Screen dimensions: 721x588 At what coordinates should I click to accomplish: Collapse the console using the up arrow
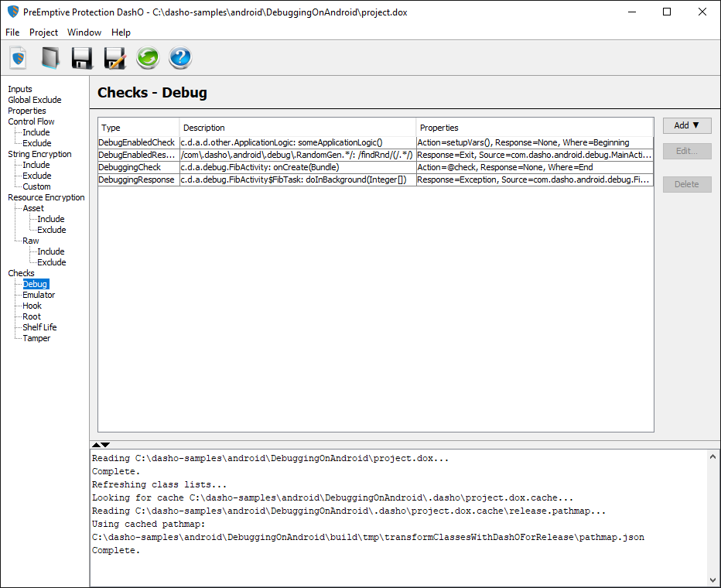click(96, 445)
